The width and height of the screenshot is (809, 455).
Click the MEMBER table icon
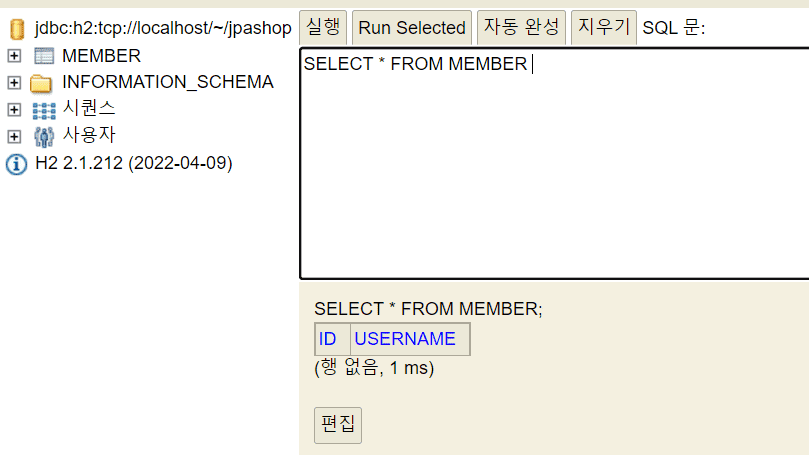click(x=44, y=56)
